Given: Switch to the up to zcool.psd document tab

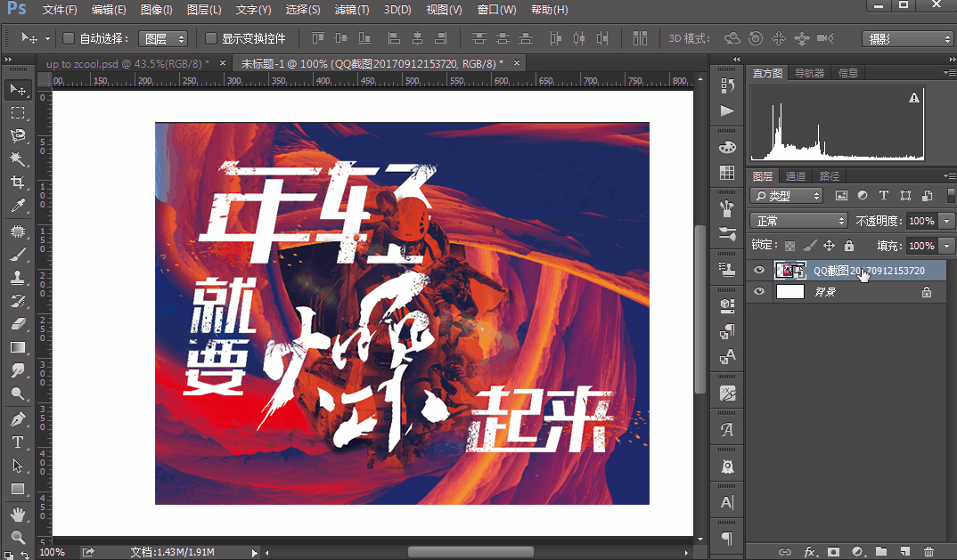Looking at the screenshot, I should point(127,63).
